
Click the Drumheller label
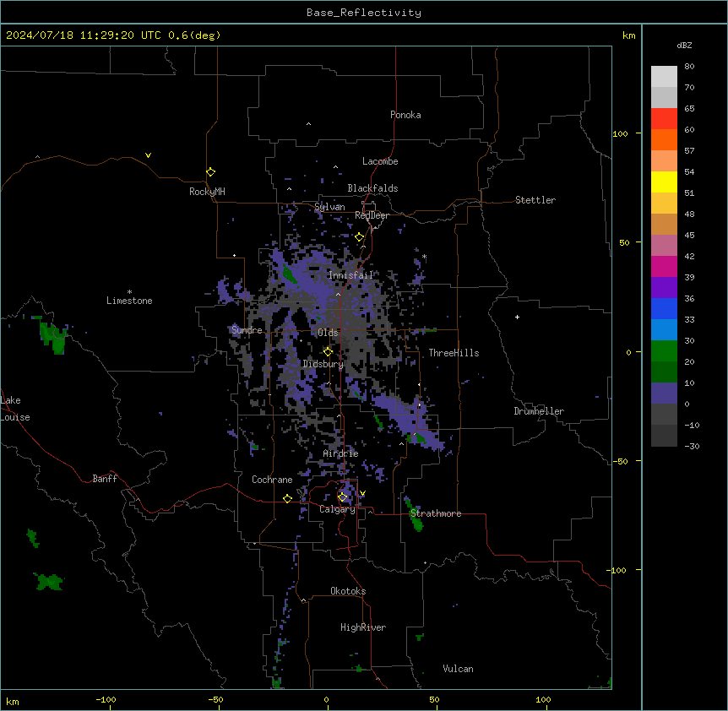click(539, 411)
